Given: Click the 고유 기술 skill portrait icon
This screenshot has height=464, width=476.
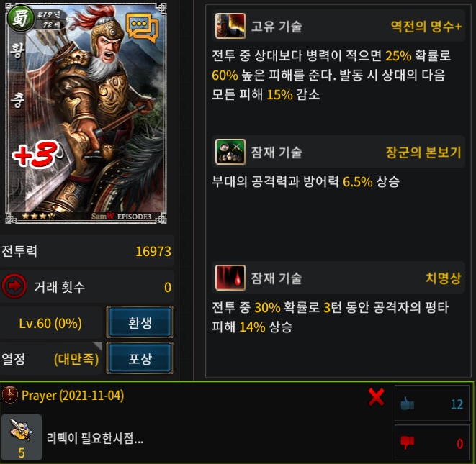Looking at the screenshot, I should coord(230,26).
